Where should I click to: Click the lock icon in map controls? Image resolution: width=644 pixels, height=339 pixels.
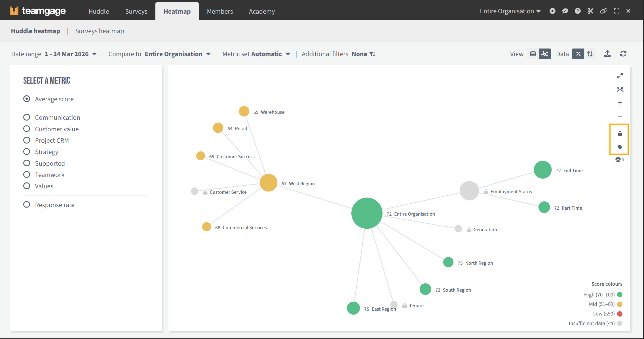(x=620, y=134)
